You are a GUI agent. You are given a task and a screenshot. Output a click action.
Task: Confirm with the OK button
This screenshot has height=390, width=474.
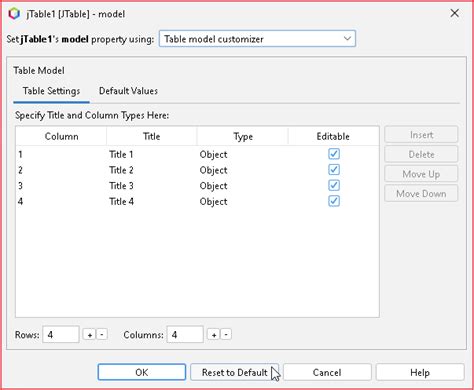[x=142, y=372]
